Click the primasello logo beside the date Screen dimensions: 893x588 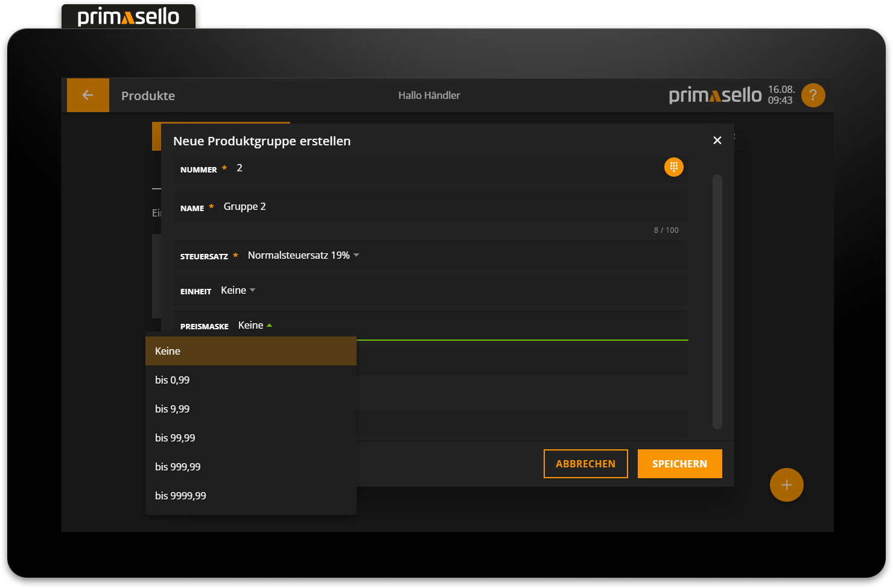tap(715, 95)
